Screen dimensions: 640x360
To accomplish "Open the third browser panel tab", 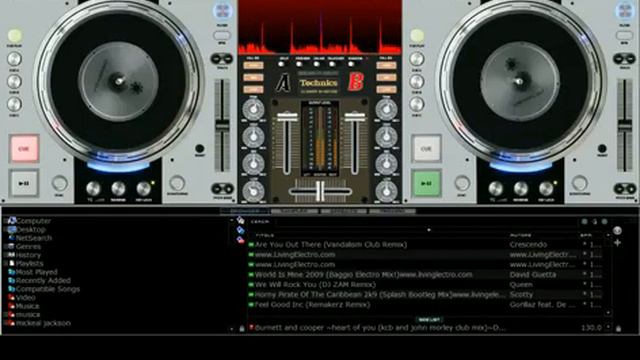I will (344, 211).
